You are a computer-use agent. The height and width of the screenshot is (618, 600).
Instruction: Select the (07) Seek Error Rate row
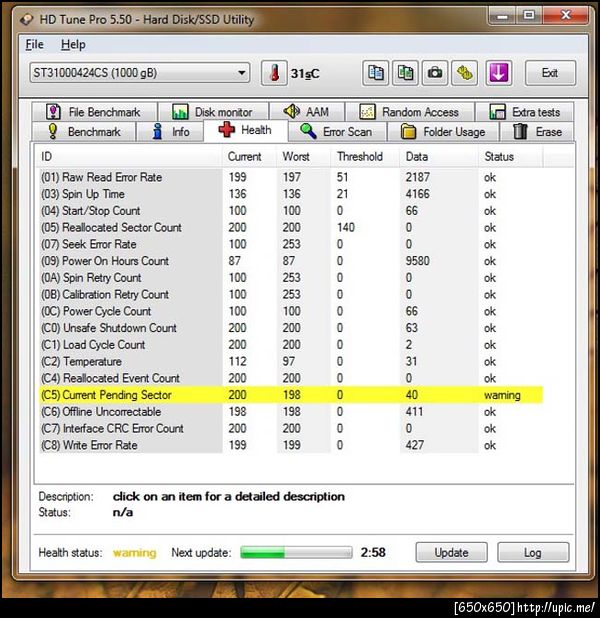[x=291, y=244]
